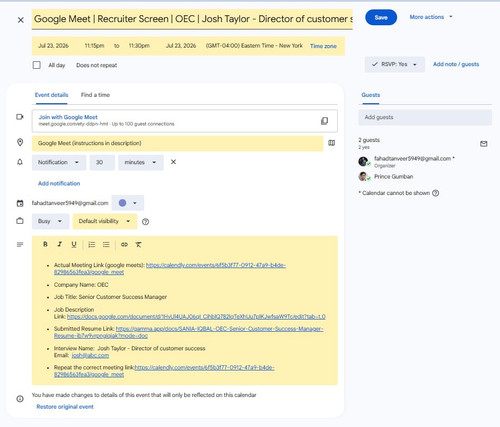The height and width of the screenshot is (427, 500).
Task: Toggle underline formatting in description
Action: pos(74,245)
